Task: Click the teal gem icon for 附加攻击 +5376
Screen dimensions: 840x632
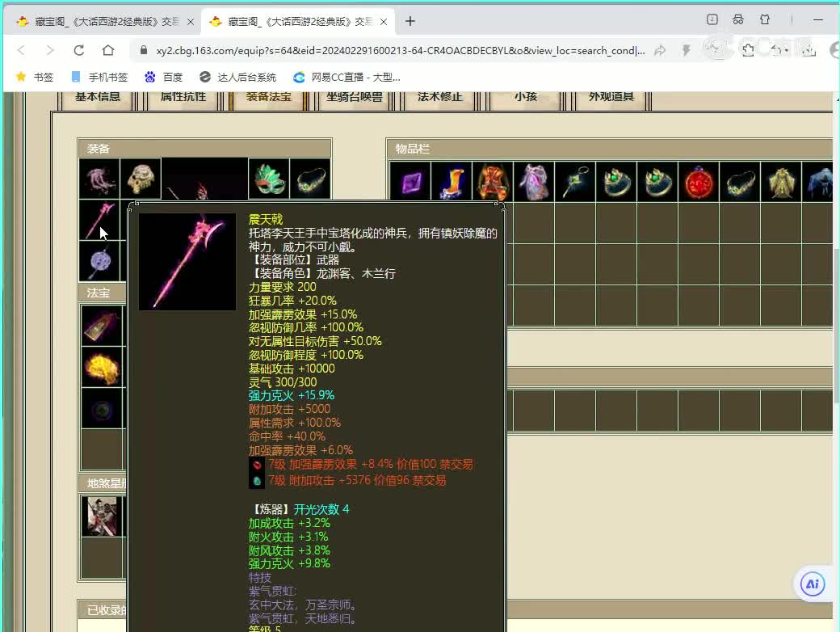Action: coord(257,481)
